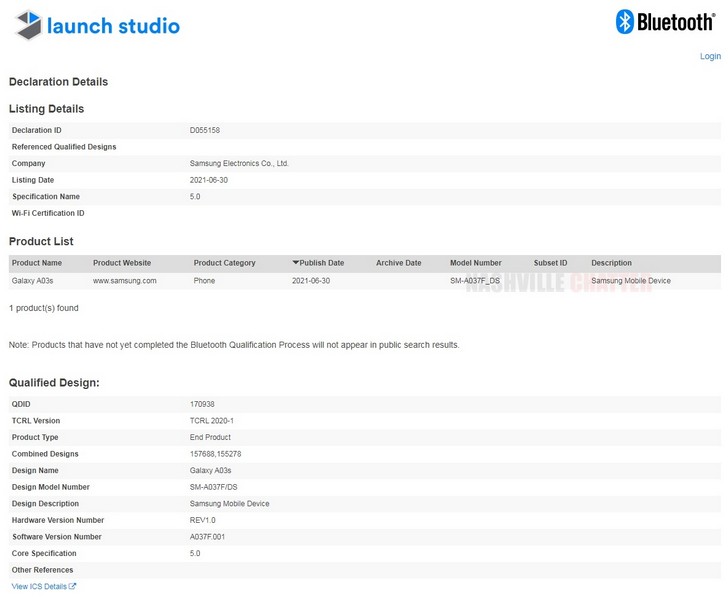Click the Declaration Details heading

point(58,82)
